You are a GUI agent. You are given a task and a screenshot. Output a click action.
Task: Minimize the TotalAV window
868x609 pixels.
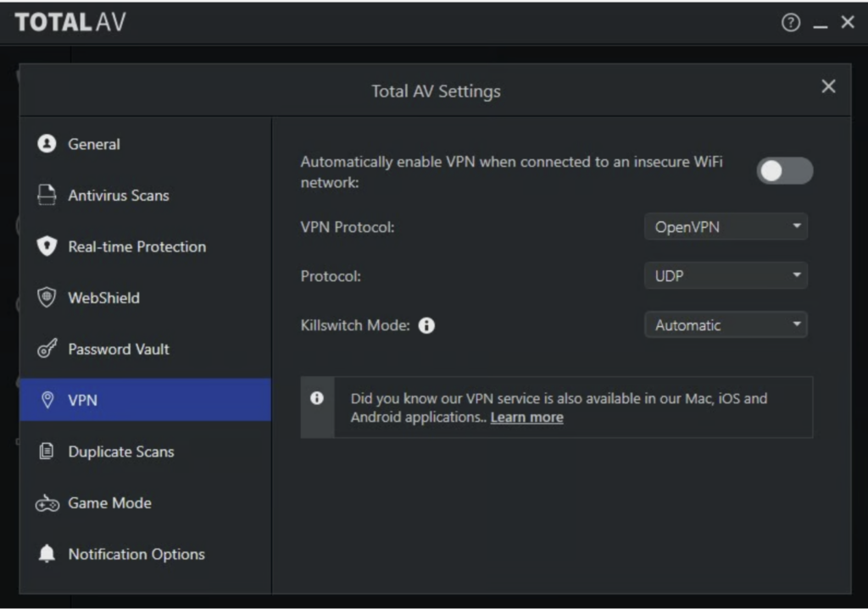(821, 25)
